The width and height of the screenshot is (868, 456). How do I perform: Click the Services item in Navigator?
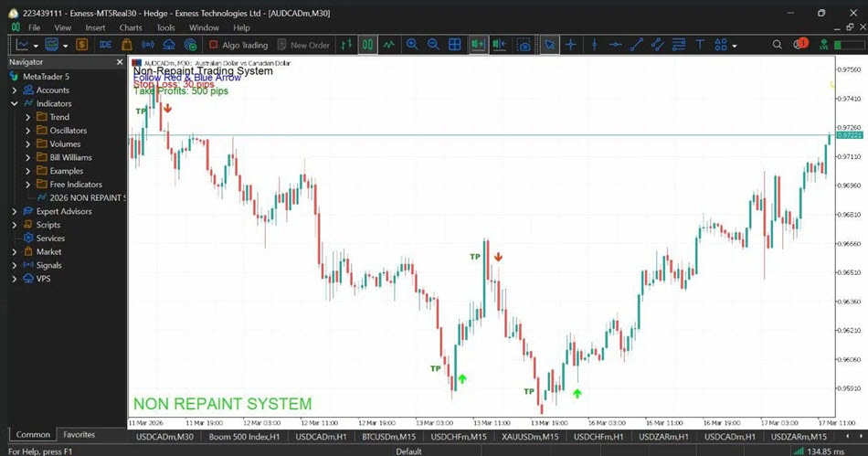(x=44, y=238)
